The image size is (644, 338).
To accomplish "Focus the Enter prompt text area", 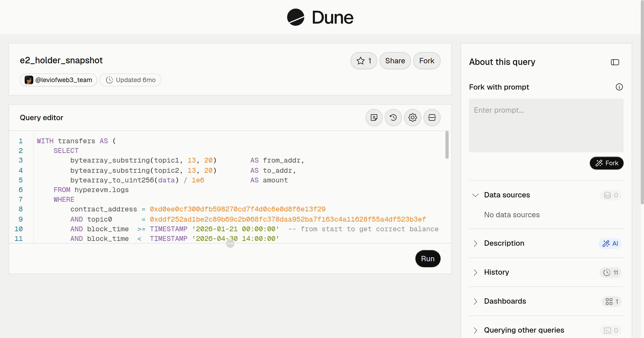I will [x=546, y=126].
